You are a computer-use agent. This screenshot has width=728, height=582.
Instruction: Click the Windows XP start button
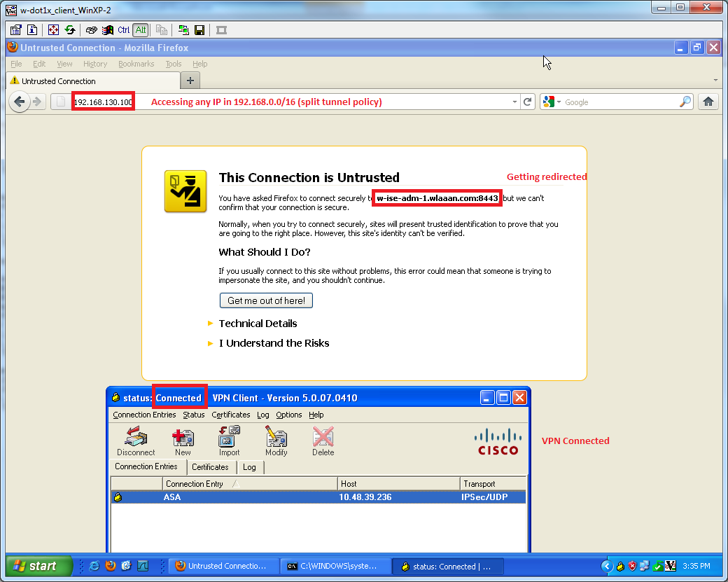(x=39, y=566)
